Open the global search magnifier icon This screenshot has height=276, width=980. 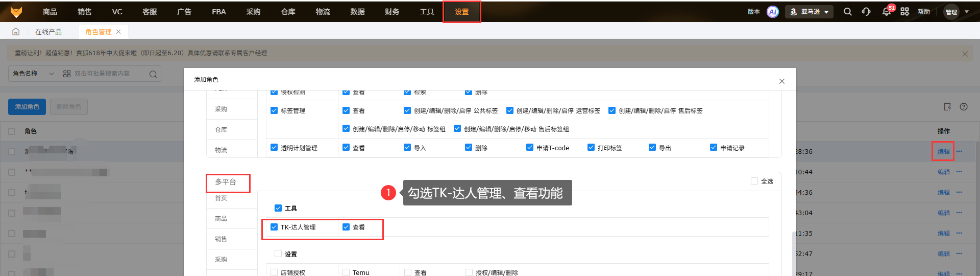click(847, 12)
